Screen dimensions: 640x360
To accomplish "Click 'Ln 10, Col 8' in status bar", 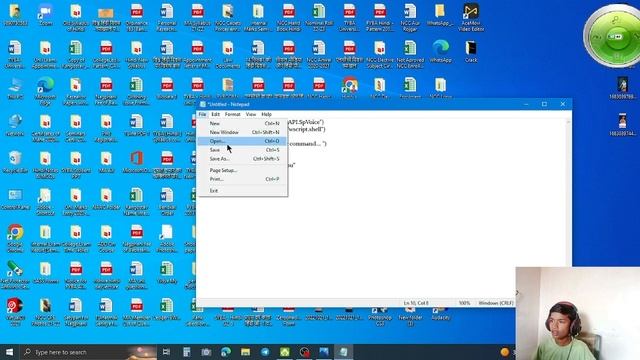I will coord(416,303).
